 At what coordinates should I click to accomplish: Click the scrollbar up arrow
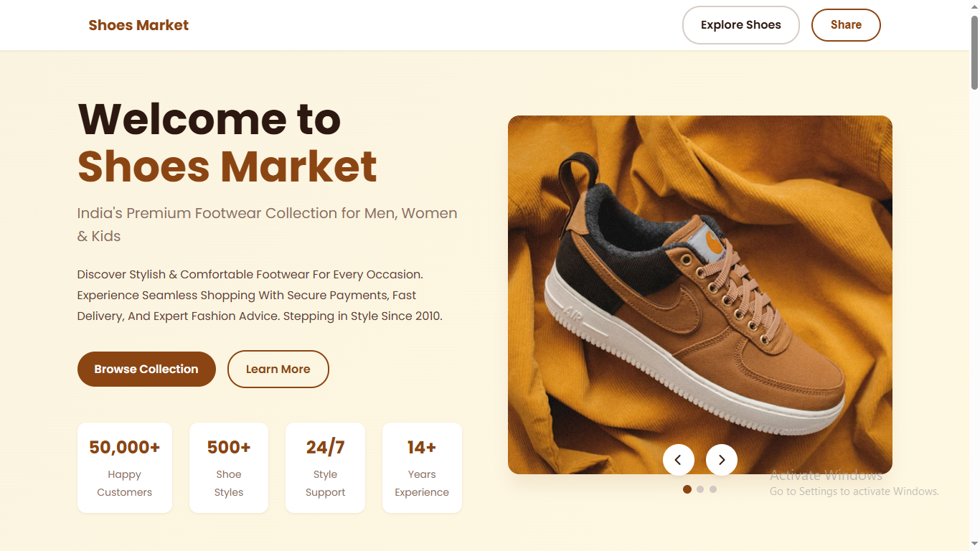pyautogui.click(x=974, y=6)
